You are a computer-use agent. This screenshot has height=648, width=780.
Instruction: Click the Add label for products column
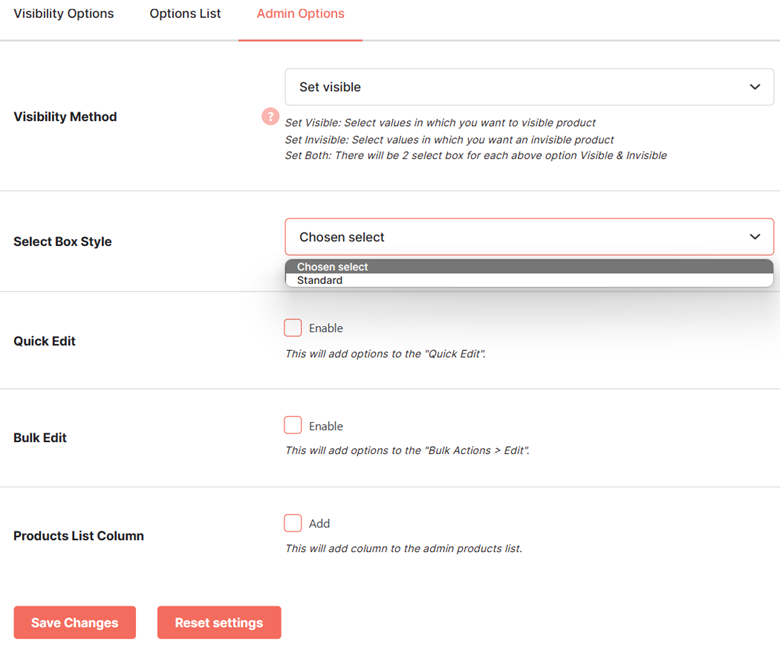point(319,524)
